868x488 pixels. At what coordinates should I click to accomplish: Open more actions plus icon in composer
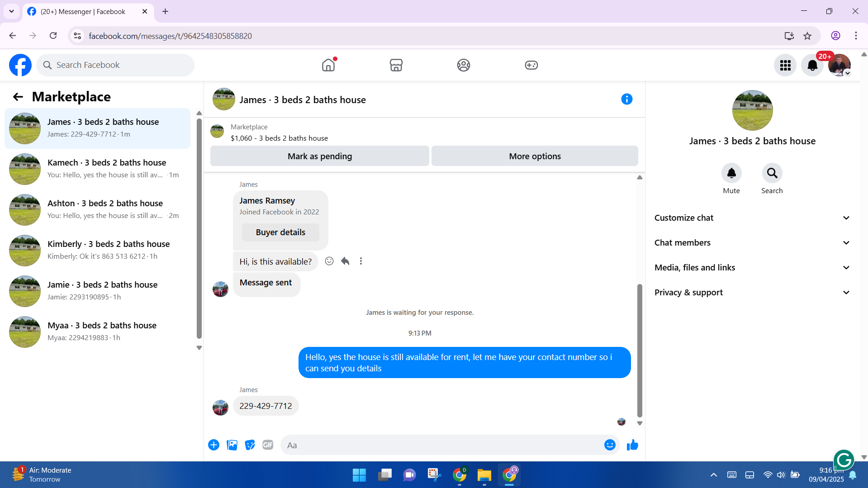pos(214,445)
